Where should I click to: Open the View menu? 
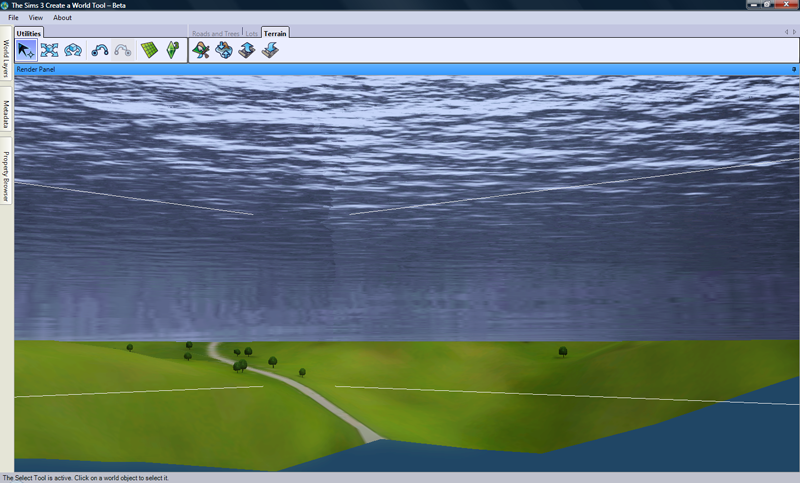pos(35,17)
